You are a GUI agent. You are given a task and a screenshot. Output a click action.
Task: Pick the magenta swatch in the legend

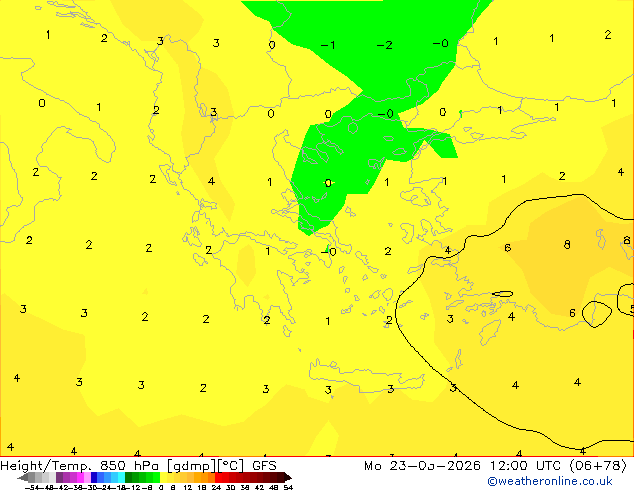(x=80, y=477)
